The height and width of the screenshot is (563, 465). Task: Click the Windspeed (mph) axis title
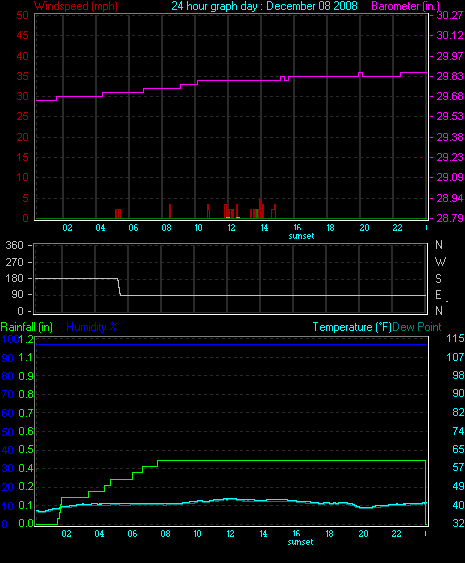pyautogui.click(x=76, y=6)
